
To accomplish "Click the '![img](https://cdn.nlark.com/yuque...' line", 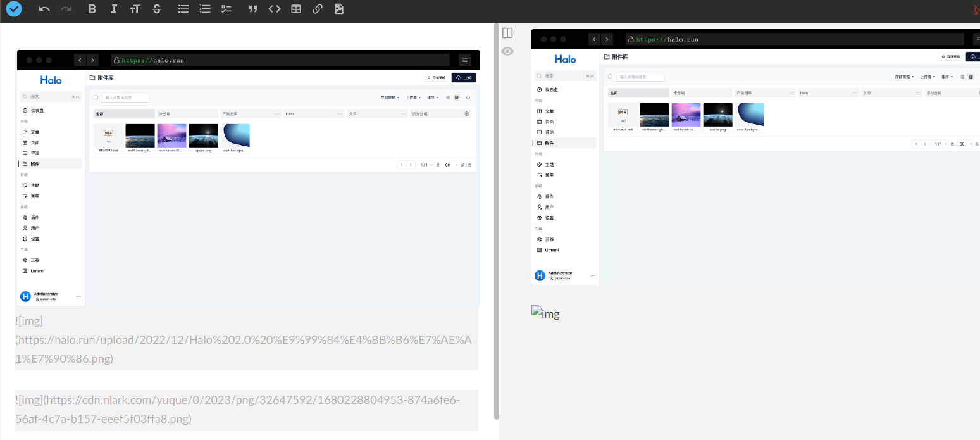I will [x=238, y=400].
